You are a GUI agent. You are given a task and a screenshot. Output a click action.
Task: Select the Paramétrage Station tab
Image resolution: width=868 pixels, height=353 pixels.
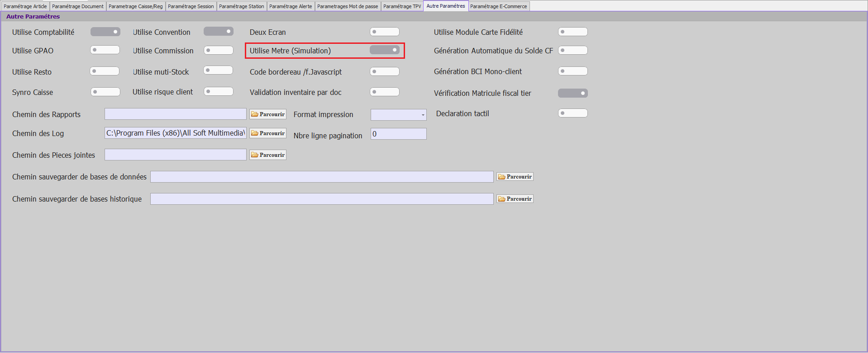[242, 6]
